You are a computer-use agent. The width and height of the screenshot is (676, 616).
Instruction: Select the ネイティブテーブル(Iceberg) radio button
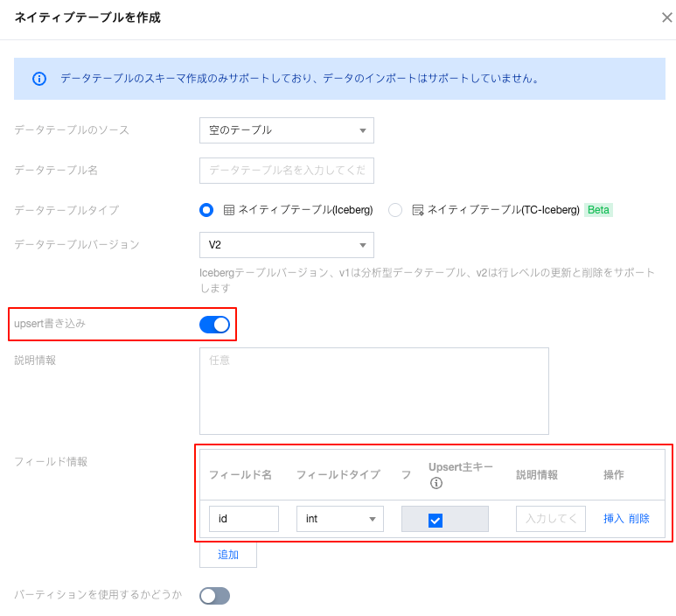206,210
